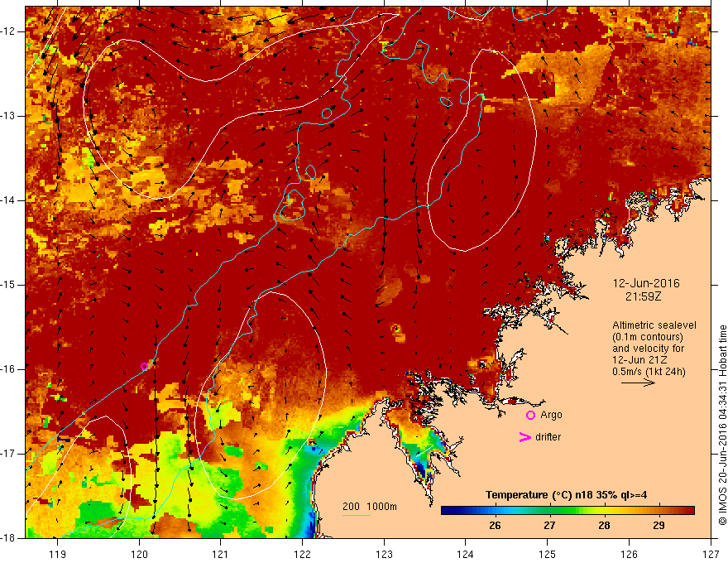Click the 27 label on the color bar
The height and width of the screenshot is (563, 728).
coord(549,526)
